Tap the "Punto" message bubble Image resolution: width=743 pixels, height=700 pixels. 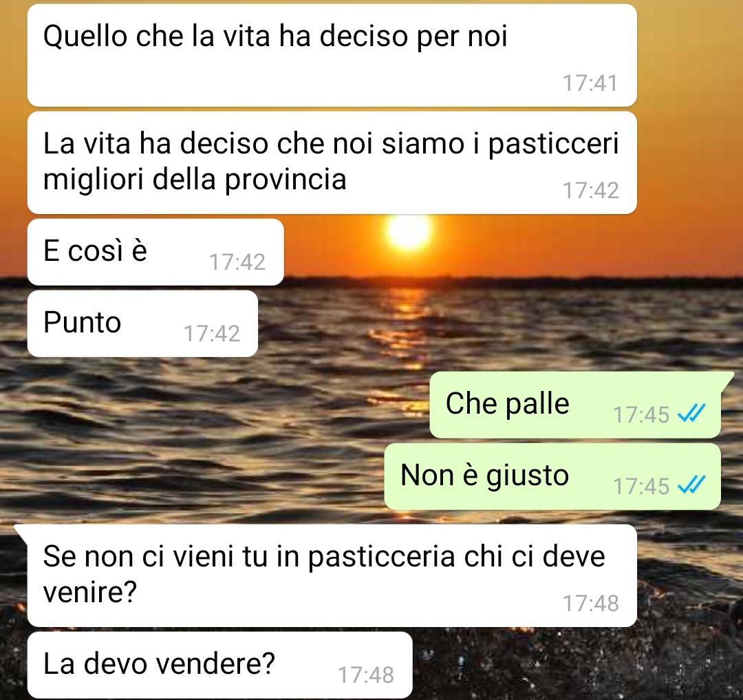click(142, 324)
